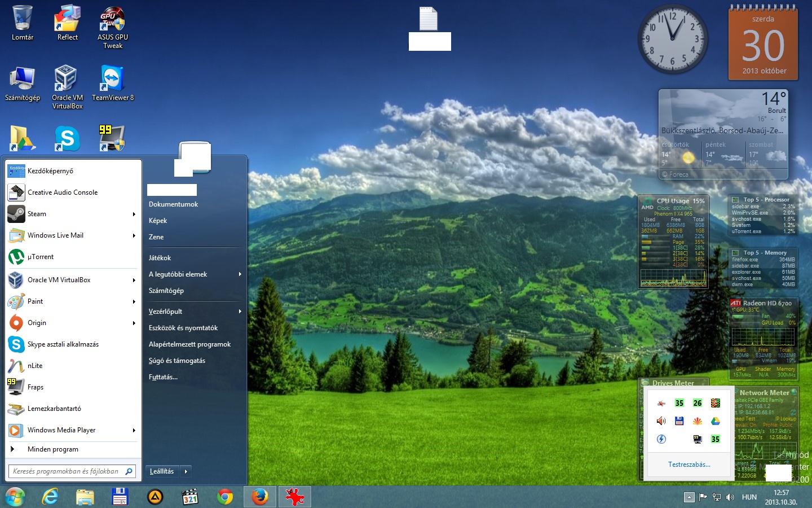Open the Skype desktop shortcut

tap(67, 138)
